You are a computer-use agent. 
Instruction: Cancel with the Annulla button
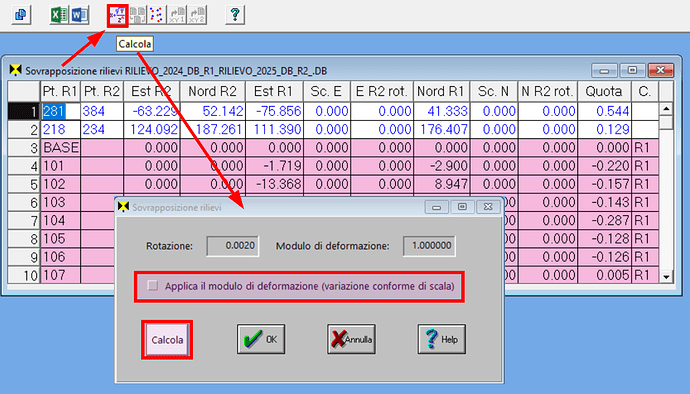pyautogui.click(x=351, y=339)
